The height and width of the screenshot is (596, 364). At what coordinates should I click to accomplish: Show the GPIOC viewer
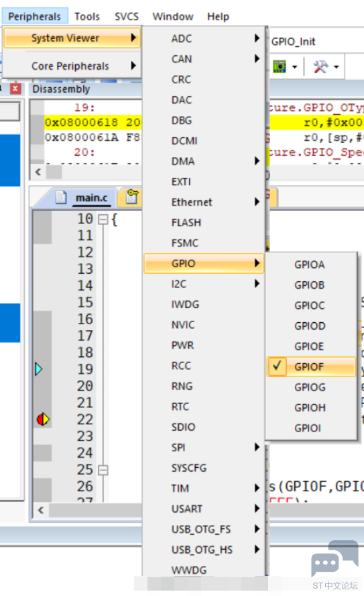click(x=311, y=305)
